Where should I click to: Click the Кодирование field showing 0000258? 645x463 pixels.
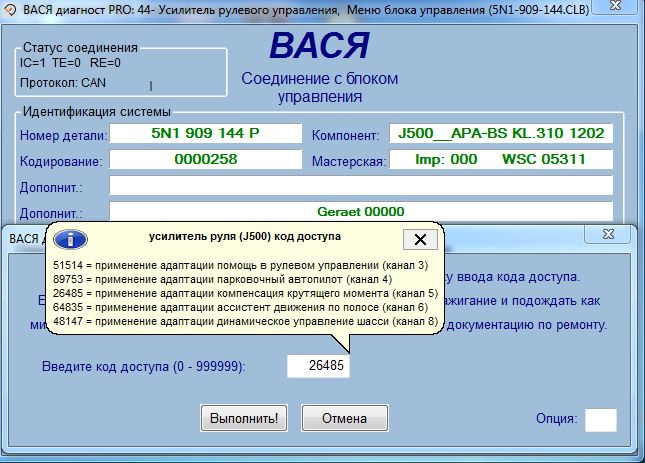click(x=204, y=160)
